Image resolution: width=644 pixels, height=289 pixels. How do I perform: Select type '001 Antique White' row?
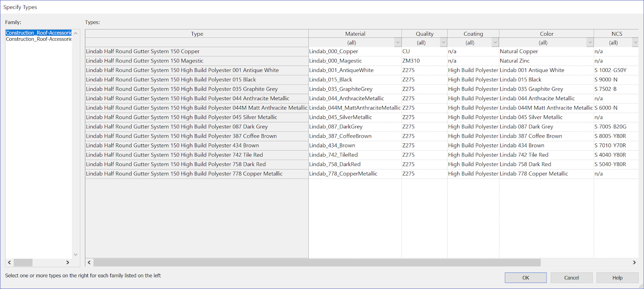(197, 70)
